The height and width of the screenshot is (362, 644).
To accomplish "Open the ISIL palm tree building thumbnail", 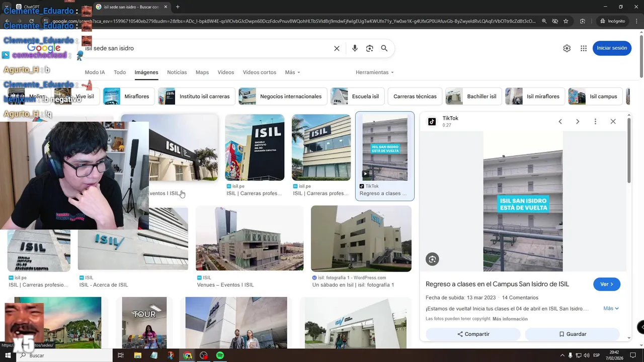I will click(x=321, y=147).
